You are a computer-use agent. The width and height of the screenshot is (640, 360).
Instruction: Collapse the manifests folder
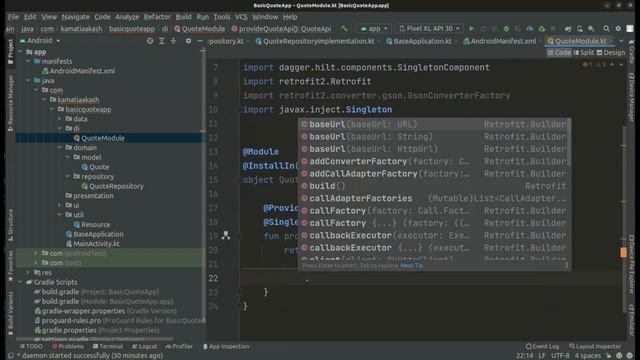pyautogui.click(x=28, y=61)
